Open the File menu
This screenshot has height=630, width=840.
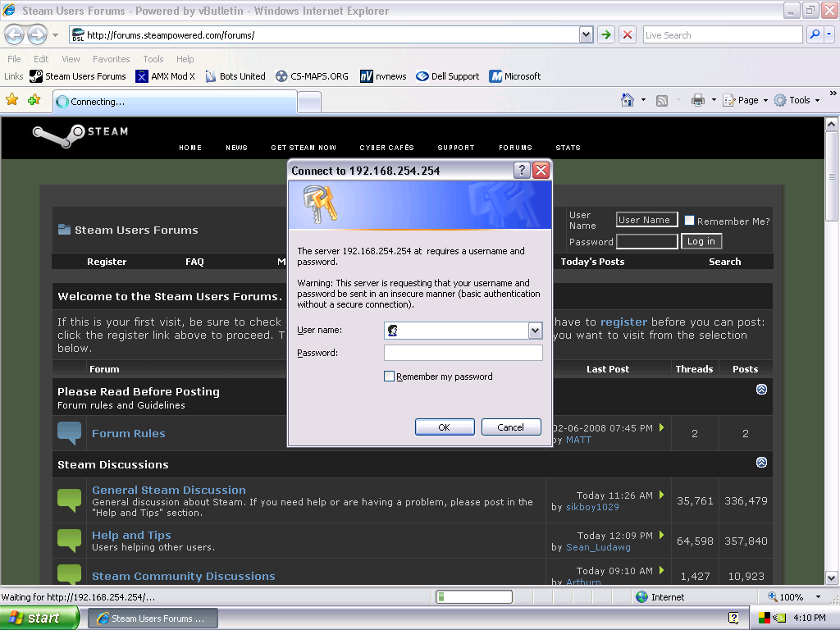[x=14, y=59]
